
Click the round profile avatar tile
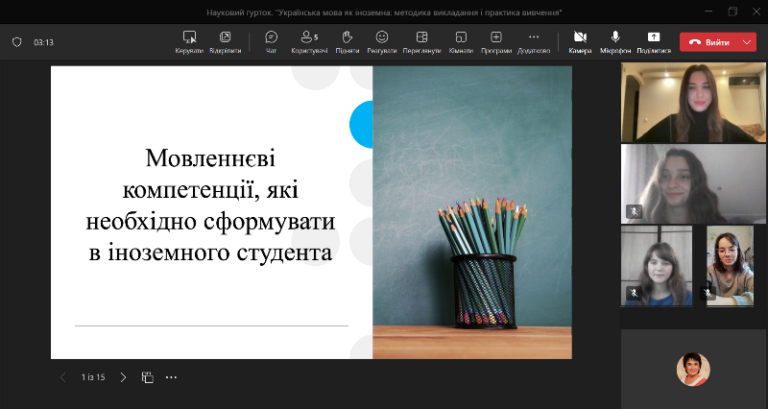[693, 369]
